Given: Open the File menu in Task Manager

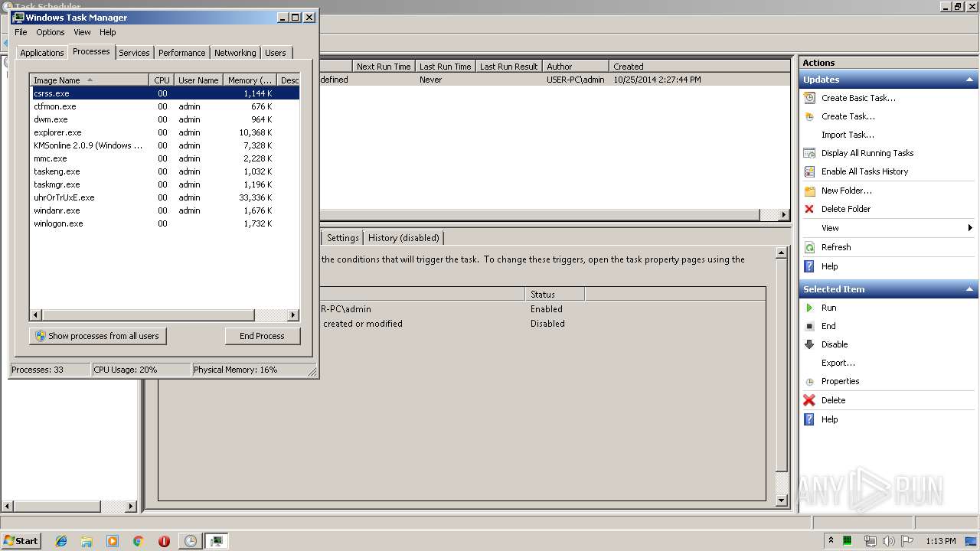Looking at the screenshot, I should [x=21, y=32].
